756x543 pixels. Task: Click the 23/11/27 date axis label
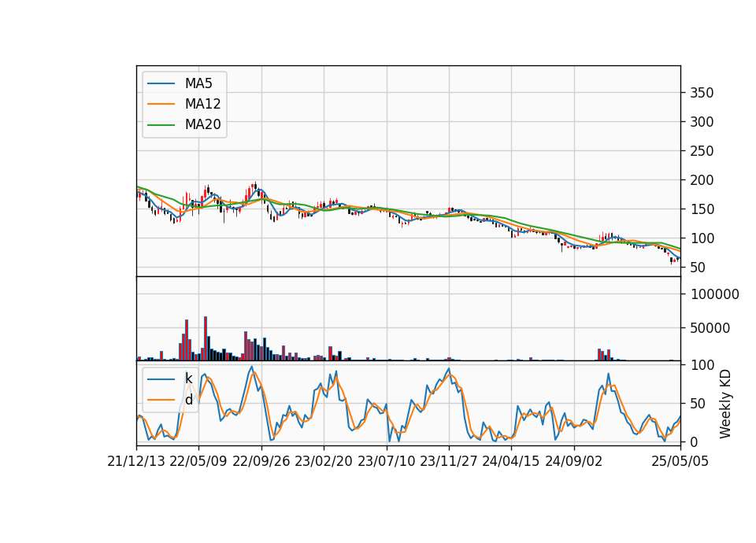[x=448, y=461]
